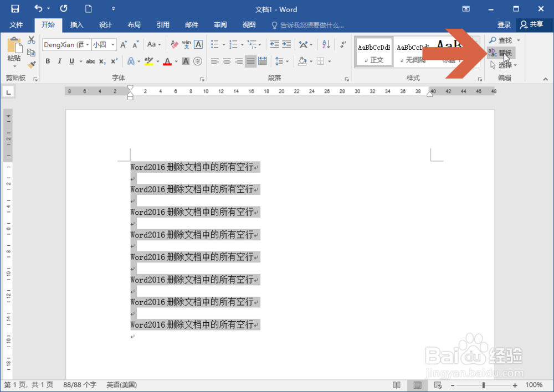Apply strikethrough formatting
The image size is (554, 392).
tap(90, 61)
